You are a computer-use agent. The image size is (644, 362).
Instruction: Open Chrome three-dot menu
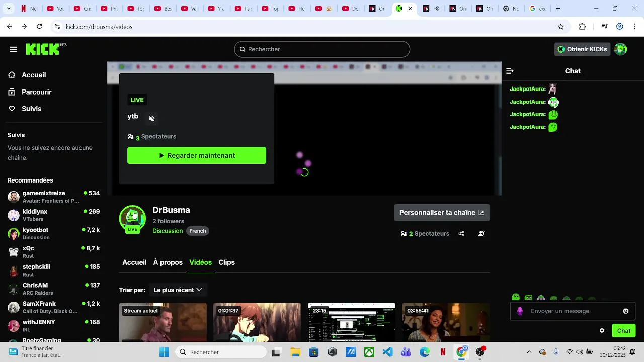coord(635,27)
